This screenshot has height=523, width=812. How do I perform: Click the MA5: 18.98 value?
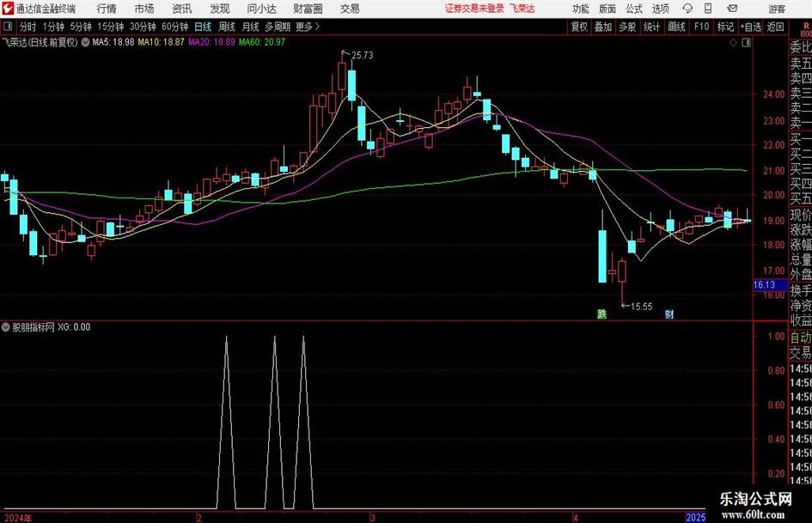tap(113, 42)
